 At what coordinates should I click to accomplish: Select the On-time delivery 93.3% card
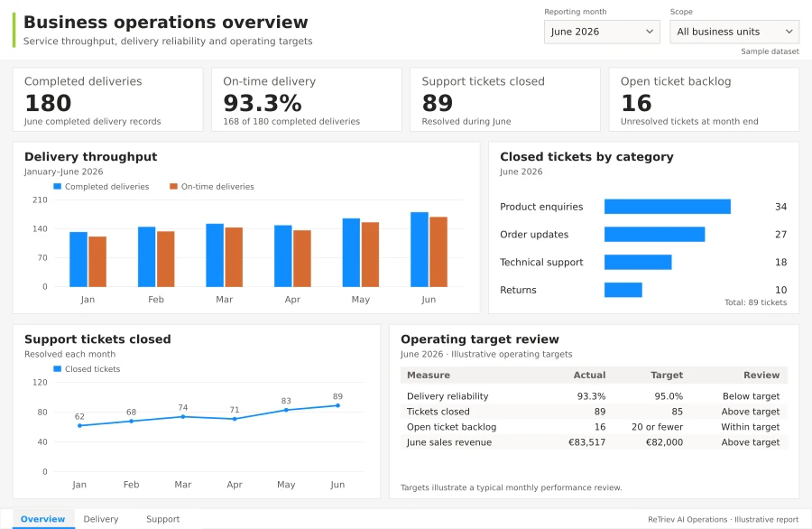coord(307,99)
